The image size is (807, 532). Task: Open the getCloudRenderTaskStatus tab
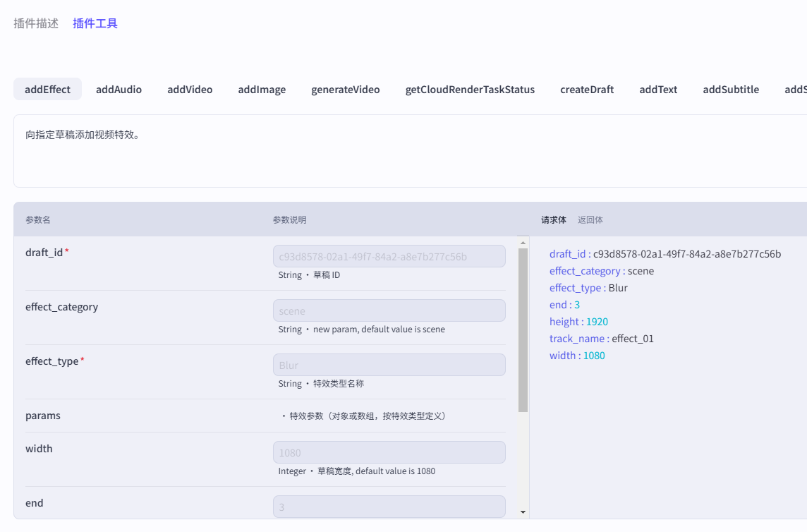pos(470,90)
